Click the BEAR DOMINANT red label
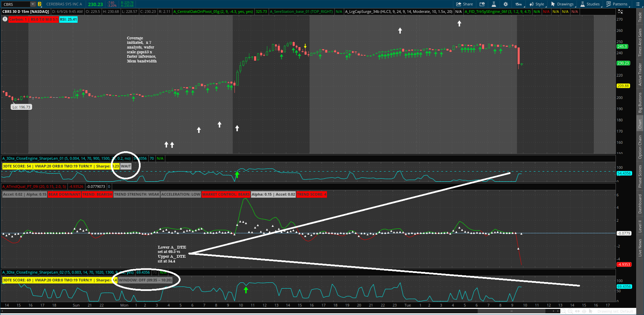Screen dimensions: 644x315 (x=64, y=194)
